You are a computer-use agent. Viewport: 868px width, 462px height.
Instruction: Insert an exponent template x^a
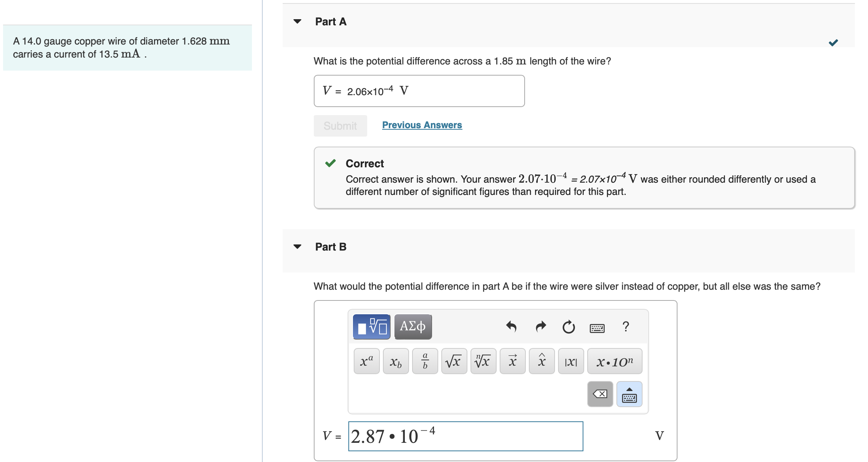click(x=366, y=361)
